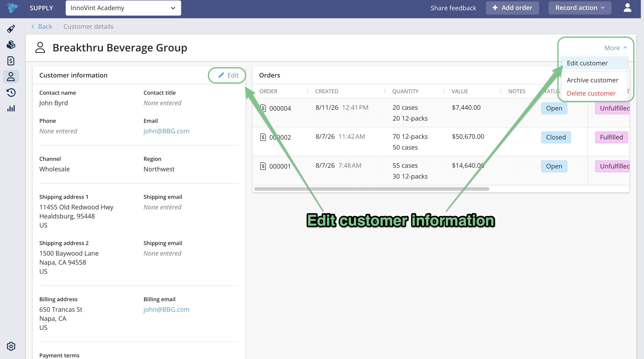The height and width of the screenshot is (359, 644).
Task: Sort orders by the ORDER column header
Action: tap(268, 91)
